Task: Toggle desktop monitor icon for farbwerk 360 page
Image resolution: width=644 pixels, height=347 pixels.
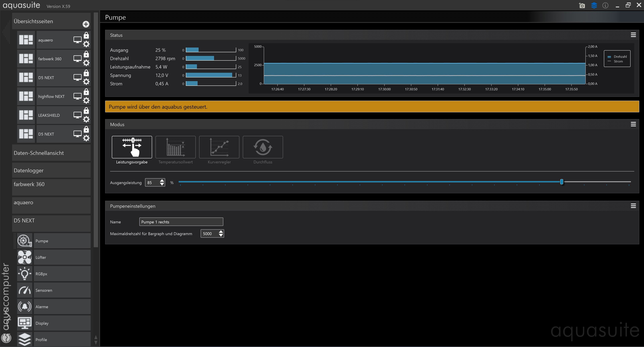Action: tap(77, 59)
